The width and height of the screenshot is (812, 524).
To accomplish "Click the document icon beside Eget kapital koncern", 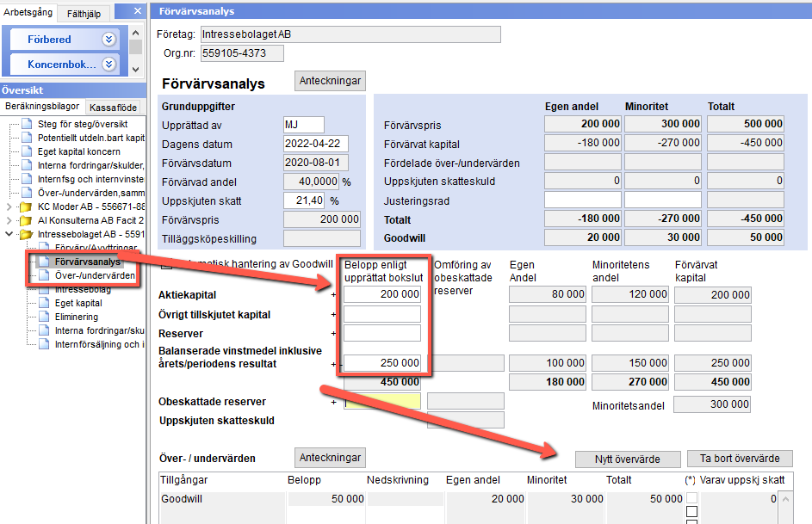I will 27,151.
